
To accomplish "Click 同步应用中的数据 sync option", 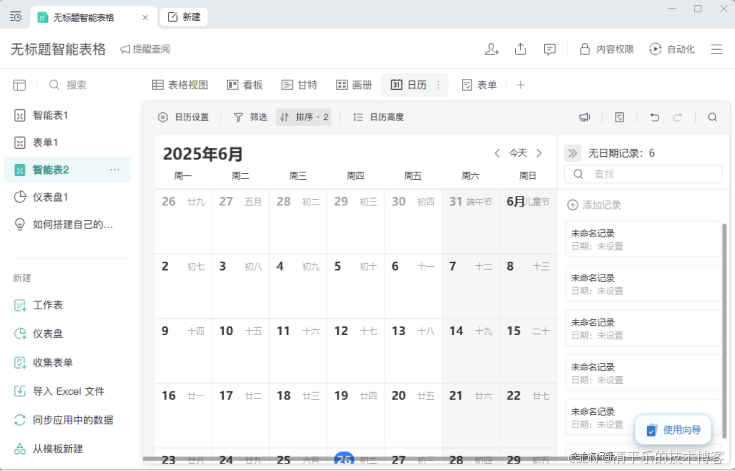I will coord(64,420).
